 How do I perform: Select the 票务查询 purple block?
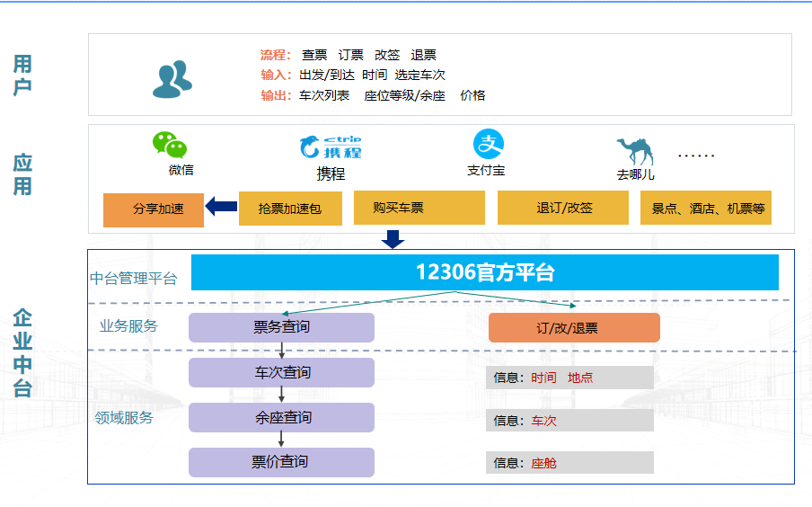coord(281,327)
